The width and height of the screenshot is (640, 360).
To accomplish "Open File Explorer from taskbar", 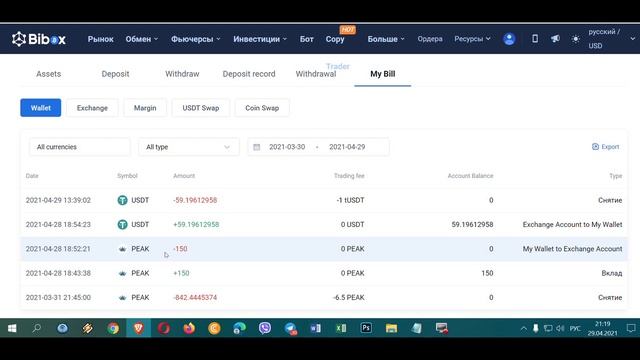I will [391, 328].
